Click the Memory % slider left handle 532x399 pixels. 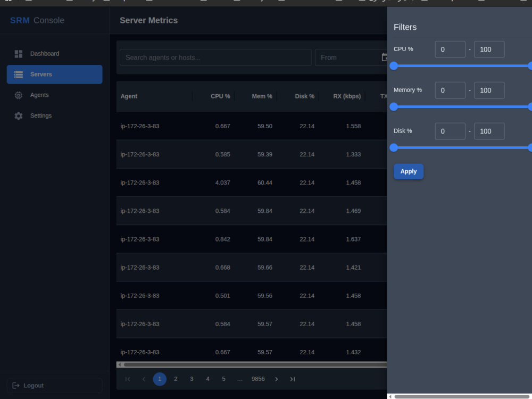(x=394, y=107)
